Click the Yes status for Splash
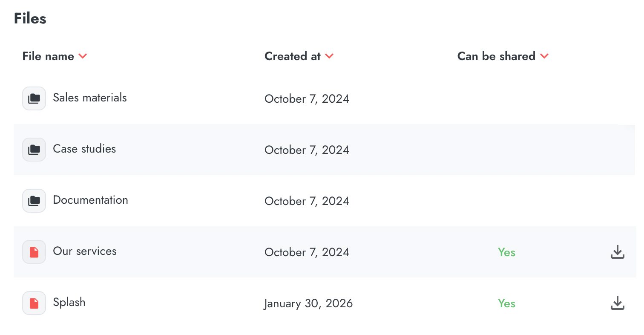The width and height of the screenshot is (644, 335). pos(506,303)
